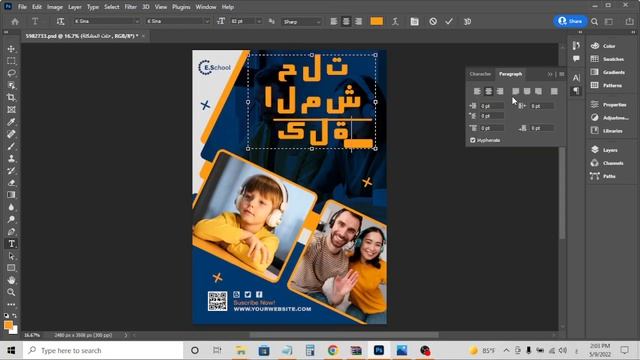This screenshot has width=640, height=360.
Task: Open the Paragraph panel options menu
Action: (562, 74)
